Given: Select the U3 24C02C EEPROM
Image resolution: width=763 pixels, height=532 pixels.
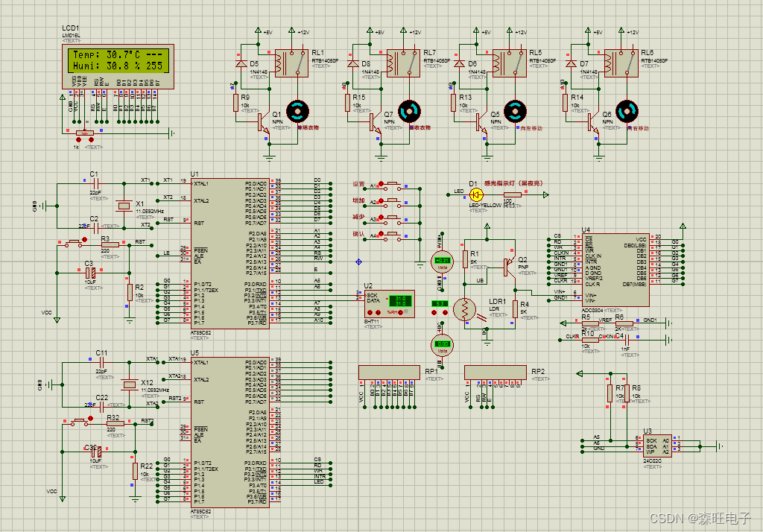Looking at the screenshot, I should (x=657, y=446).
